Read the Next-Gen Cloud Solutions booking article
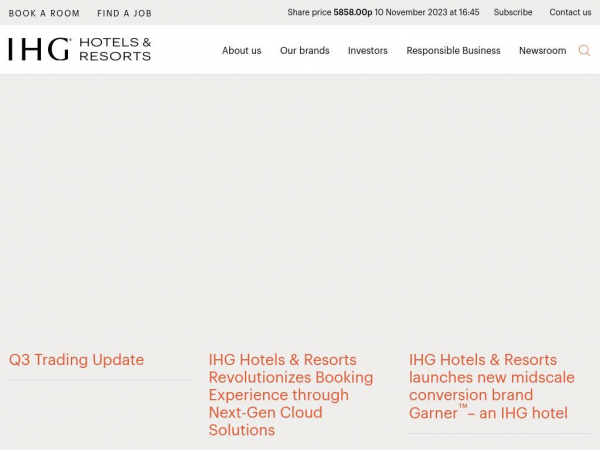This screenshot has height=450, width=600. click(291, 395)
